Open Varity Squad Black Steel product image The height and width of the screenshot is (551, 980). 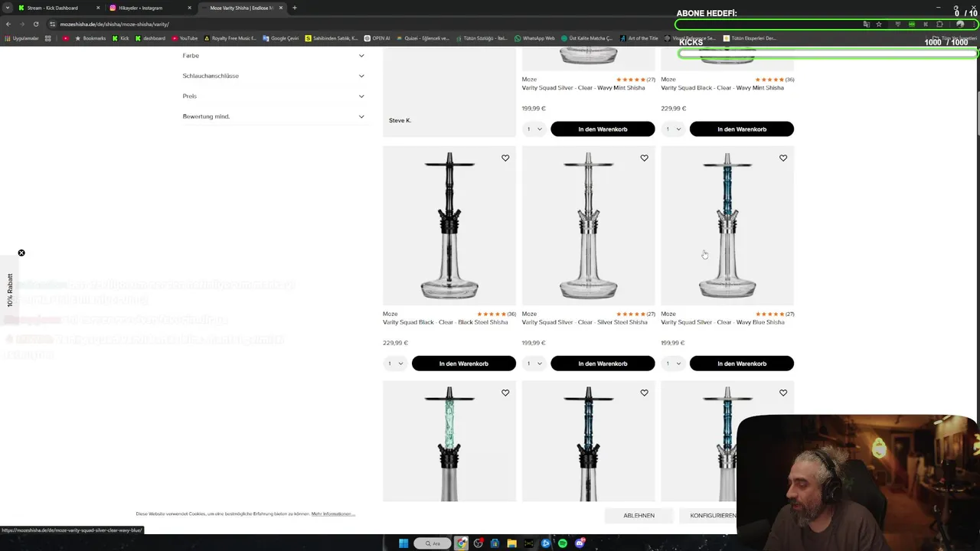pos(449,226)
